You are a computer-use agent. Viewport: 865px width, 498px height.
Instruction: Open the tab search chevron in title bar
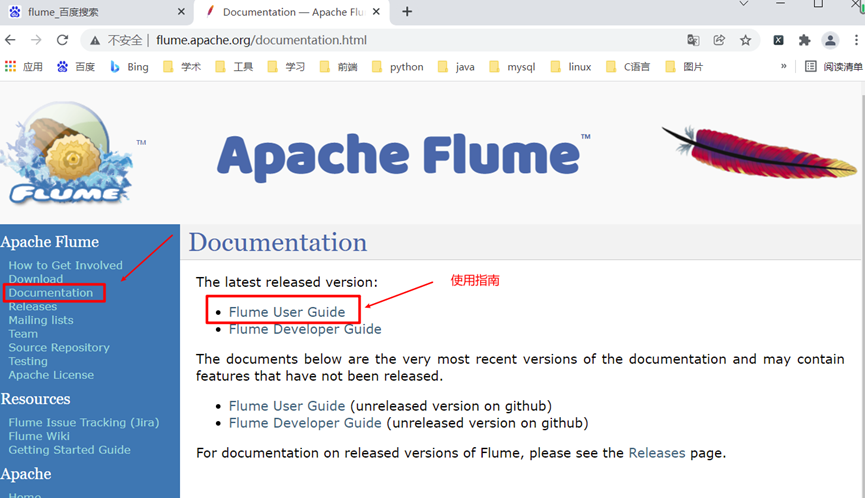[744, 4]
